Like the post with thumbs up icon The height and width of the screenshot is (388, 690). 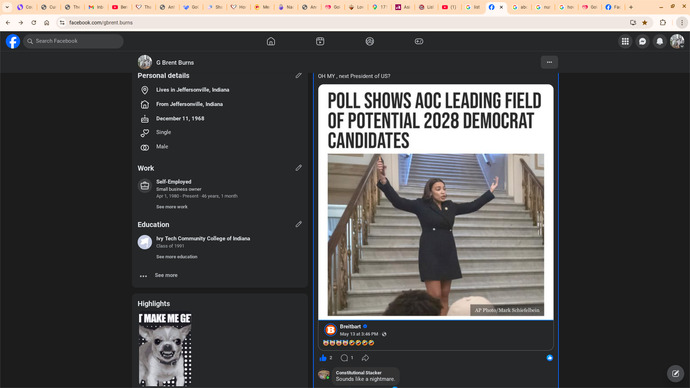pyautogui.click(x=323, y=358)
